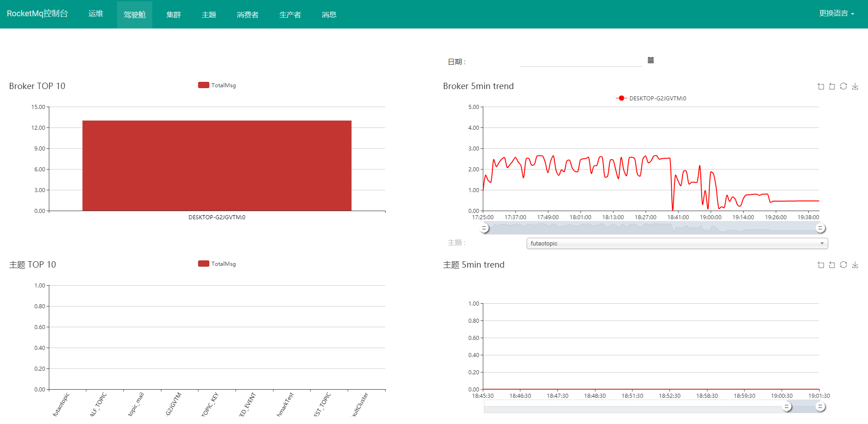The width and height of the screenshot is (868, 424).
Task: Click zoom reset icon in 主题 5min trend
Action: point(832,265)
